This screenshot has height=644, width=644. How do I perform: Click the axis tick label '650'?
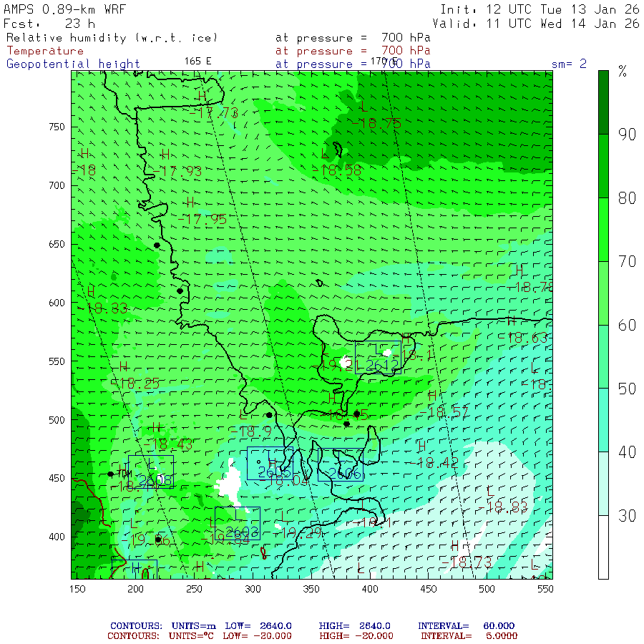click(57, 245)
